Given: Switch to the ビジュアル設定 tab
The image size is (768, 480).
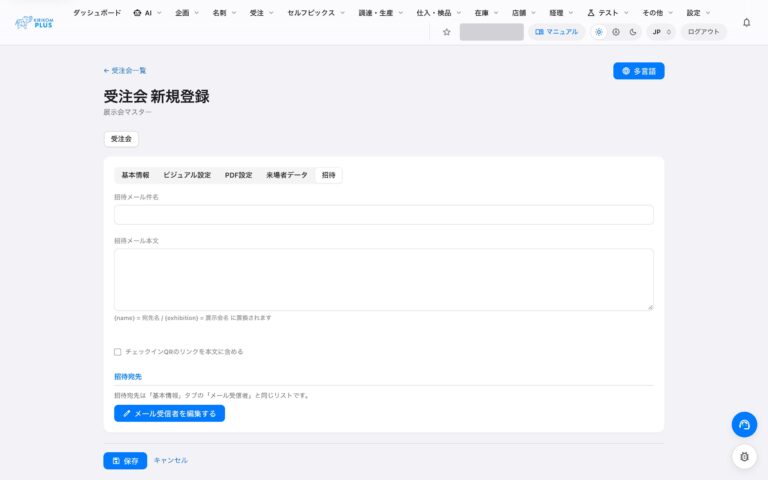Looking at the screenshot, I should click(x=187, y=175).
